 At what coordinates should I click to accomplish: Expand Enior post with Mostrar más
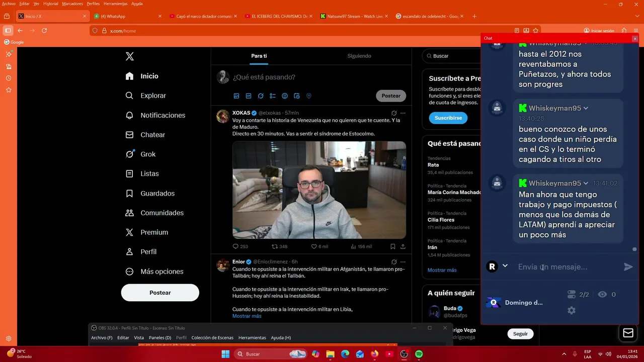[247, 316]
